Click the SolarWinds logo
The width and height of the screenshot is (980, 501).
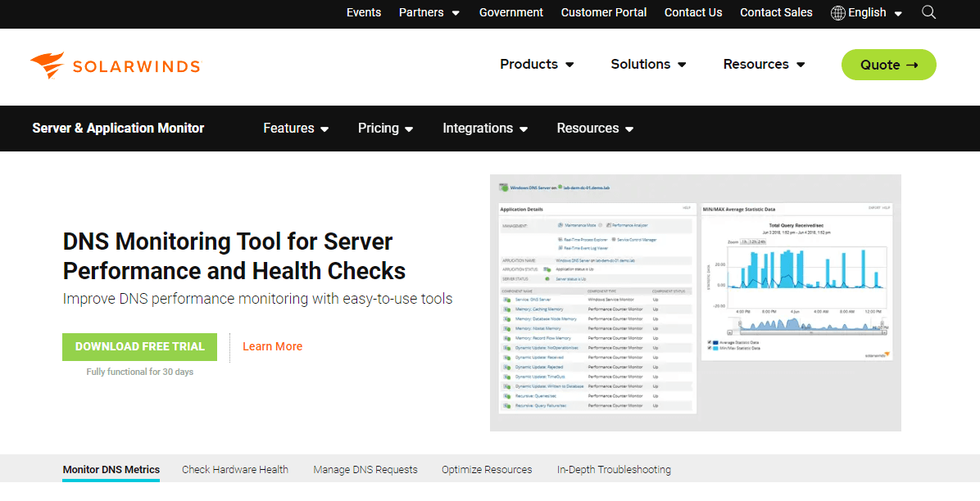(x=116, y=65)
